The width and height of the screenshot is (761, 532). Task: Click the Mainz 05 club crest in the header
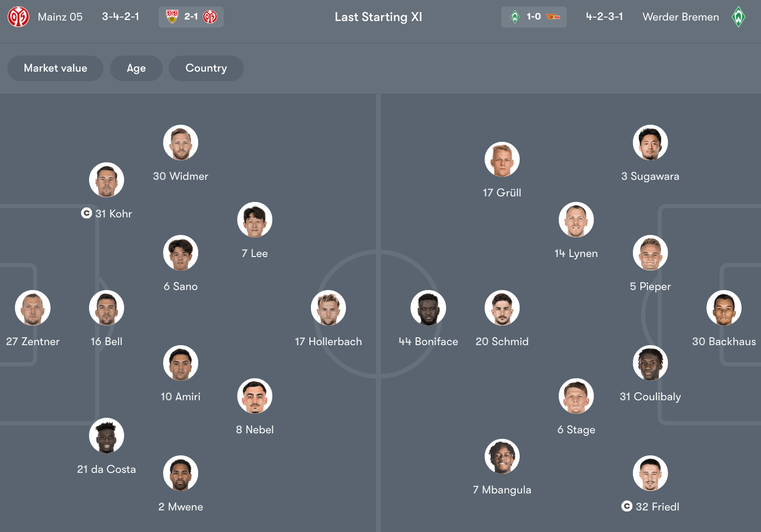[x=18, y=17]
